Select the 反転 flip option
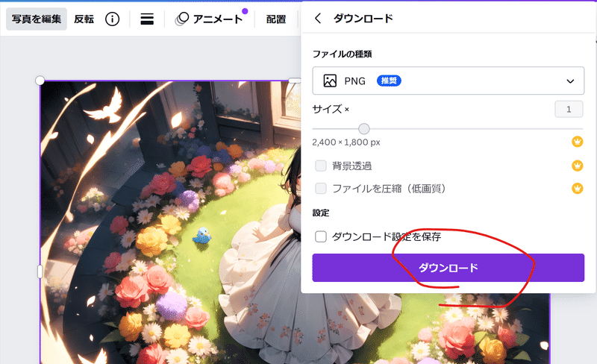Viewport: 597px width, 364px height. [84, 19]
